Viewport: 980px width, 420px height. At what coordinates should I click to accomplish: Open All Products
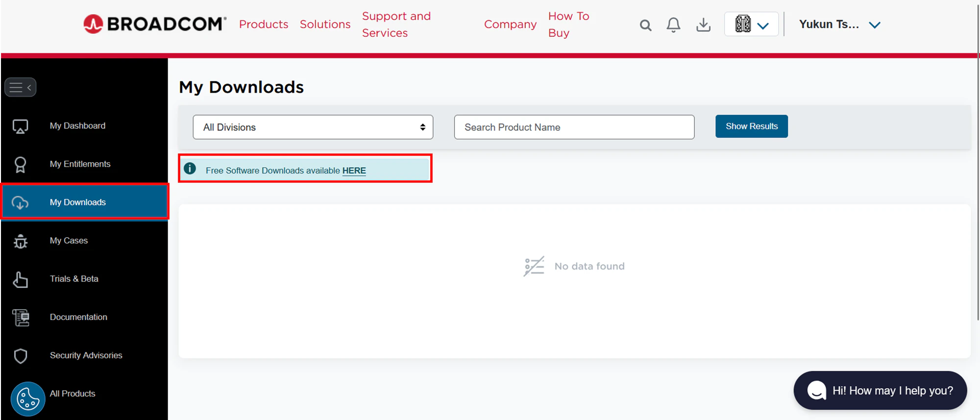(73, 394)
